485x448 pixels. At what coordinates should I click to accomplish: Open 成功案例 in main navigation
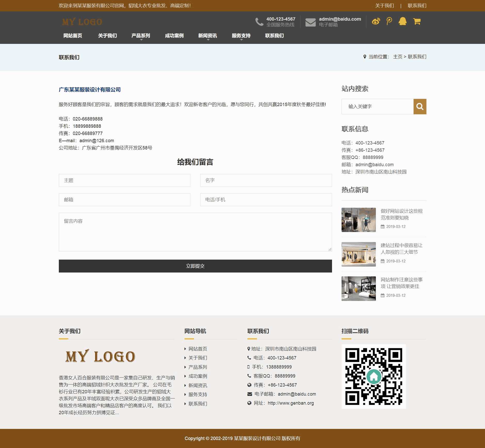(x=174, y=36)
